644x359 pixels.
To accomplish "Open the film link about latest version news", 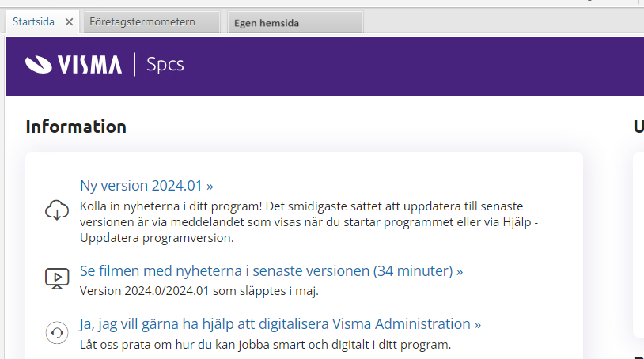I will (x=271, y=270).
